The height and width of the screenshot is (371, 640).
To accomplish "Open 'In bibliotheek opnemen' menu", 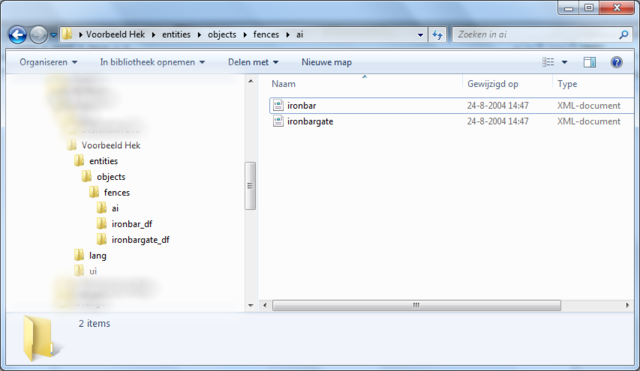I will [x=152, y=62].
